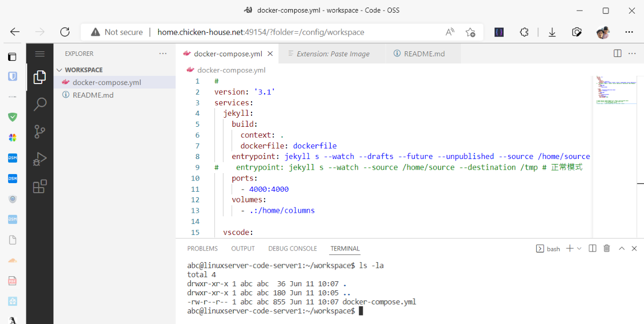
Task: Open the Source Control view
Action: click(40, 132)
